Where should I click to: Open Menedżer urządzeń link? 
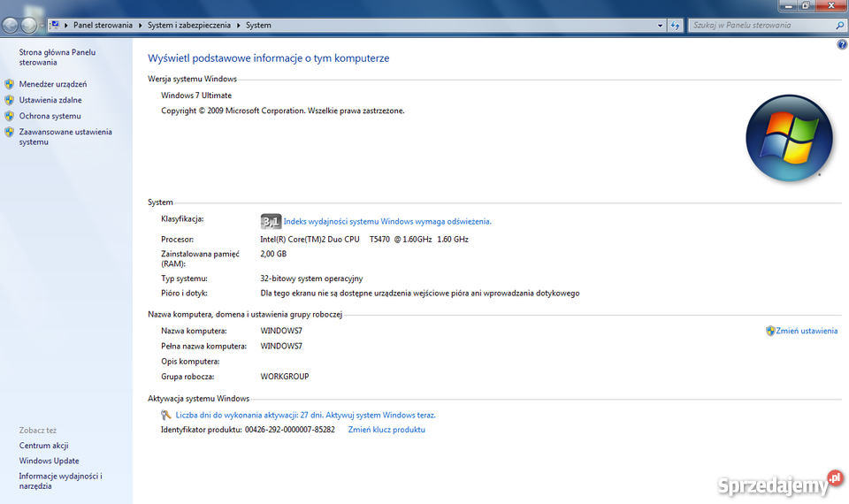(53, 84)
